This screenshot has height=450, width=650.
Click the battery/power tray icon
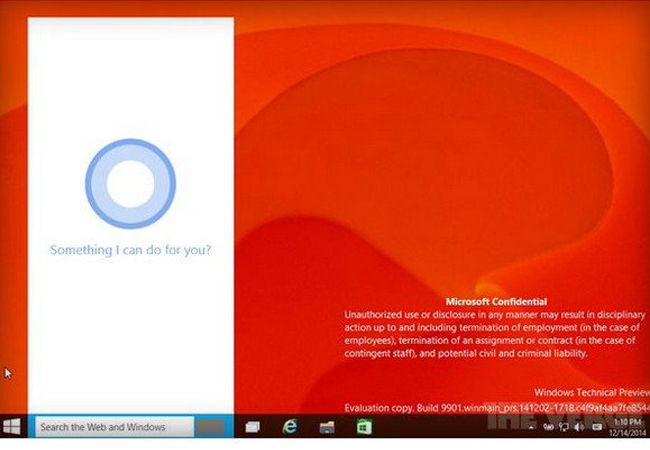pyautogui.click(x=548, y=427)
